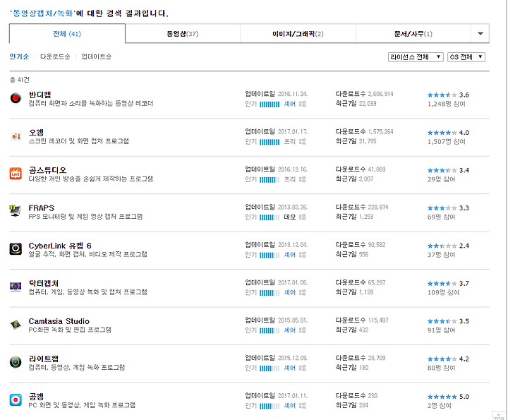Click the 오캠 app icon
Image resolution: width=508 pixels, height=420 pixels.
[16, 136]
